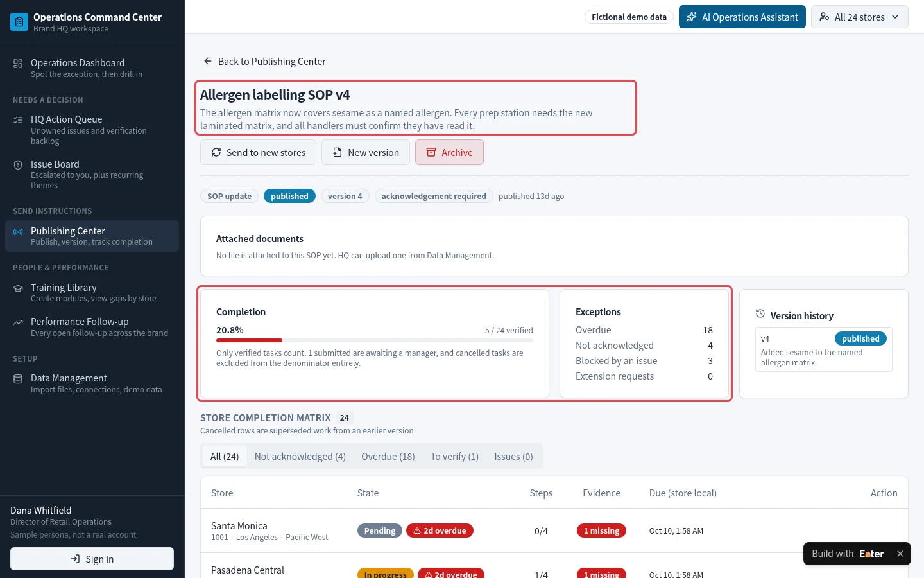Open HQ Action Queue in the sidebar
The image size is (924, 578).
pyautogui.click(x=92, y=130)
